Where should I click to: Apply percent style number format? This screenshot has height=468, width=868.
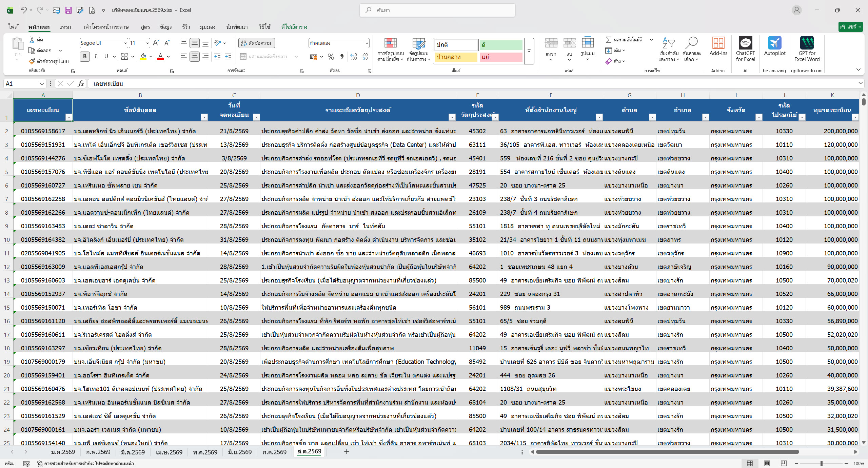coord(331,57)
